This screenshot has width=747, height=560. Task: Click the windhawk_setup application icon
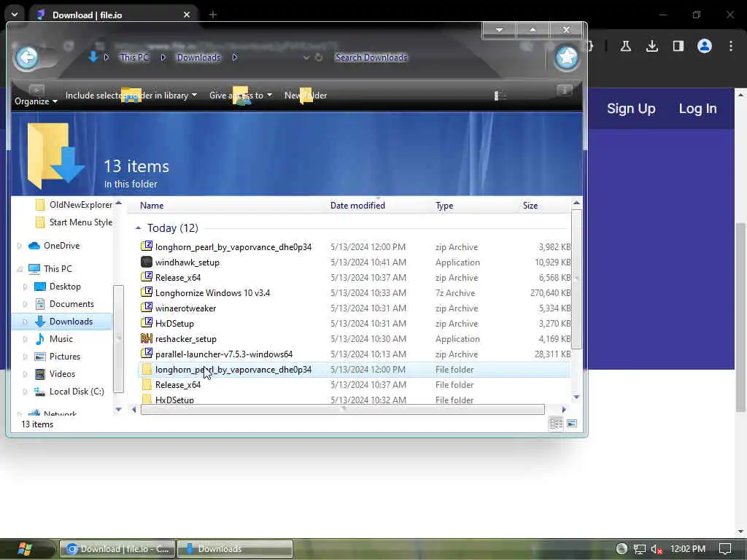pyautogui.click(x=147, y=262)
